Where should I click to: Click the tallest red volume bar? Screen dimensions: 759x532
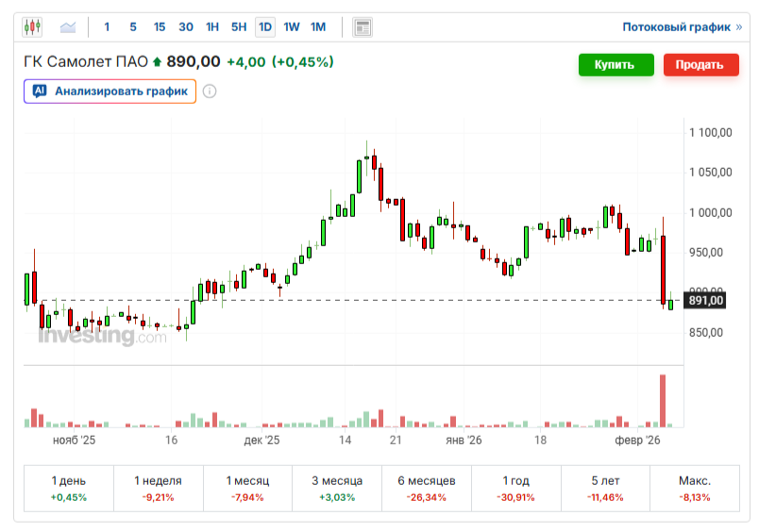coord(663,401)
